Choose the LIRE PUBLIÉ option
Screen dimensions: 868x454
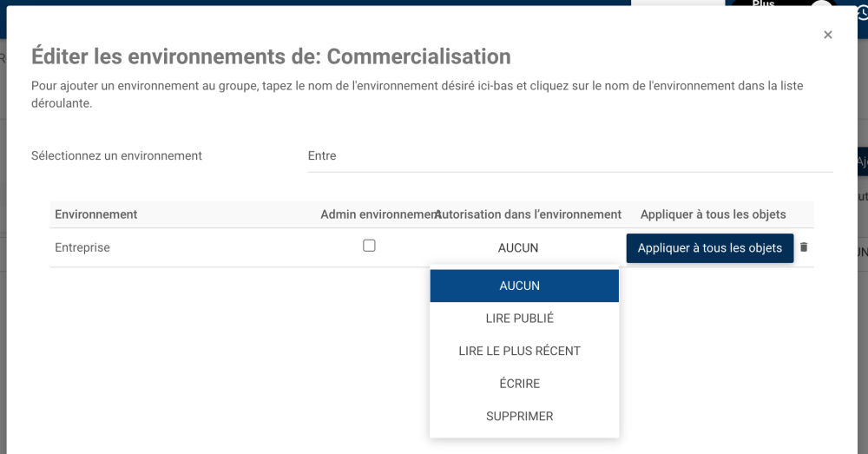520,319
